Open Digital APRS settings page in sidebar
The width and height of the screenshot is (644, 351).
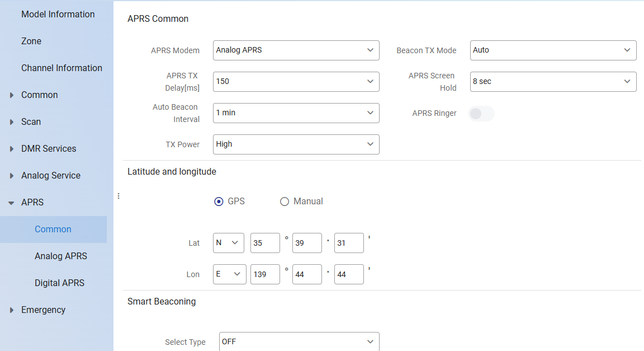click(x=59, y=283)
